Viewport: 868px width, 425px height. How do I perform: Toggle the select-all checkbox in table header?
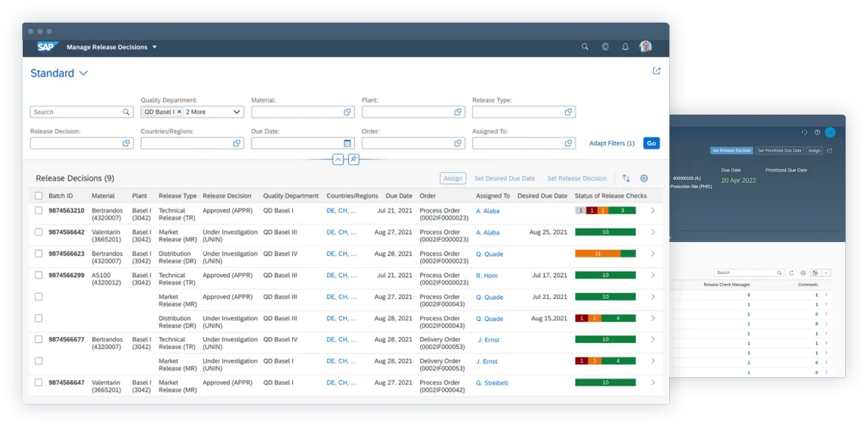point(39,196)
